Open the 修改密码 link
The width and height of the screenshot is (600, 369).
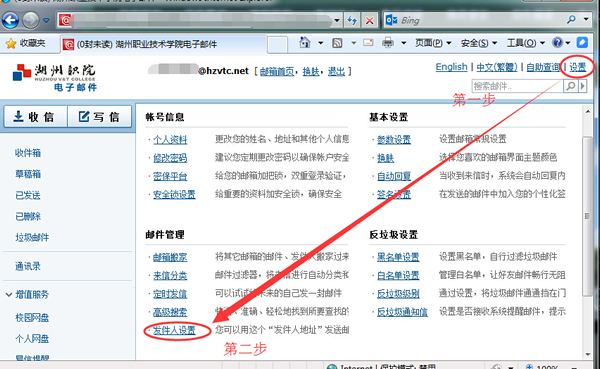click(170, 158)
